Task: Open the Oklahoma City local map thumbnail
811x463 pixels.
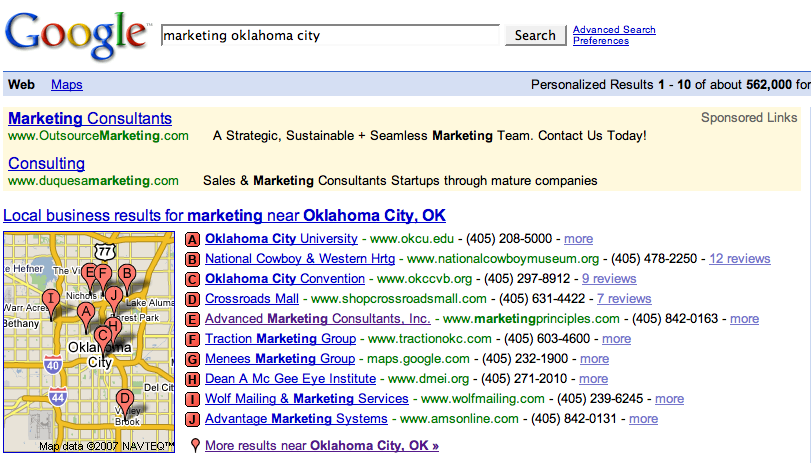Action: (90, 341)
